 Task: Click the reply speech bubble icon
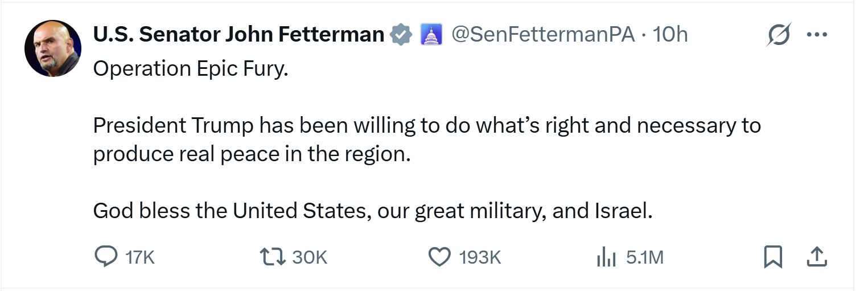point(105,257)
